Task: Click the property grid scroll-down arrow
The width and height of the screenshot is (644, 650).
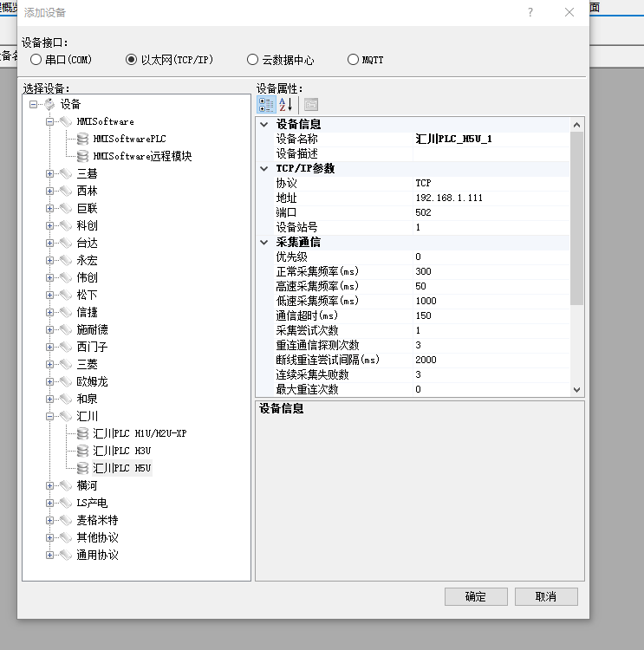Action: pyautogui.click(x=576, y=390)
